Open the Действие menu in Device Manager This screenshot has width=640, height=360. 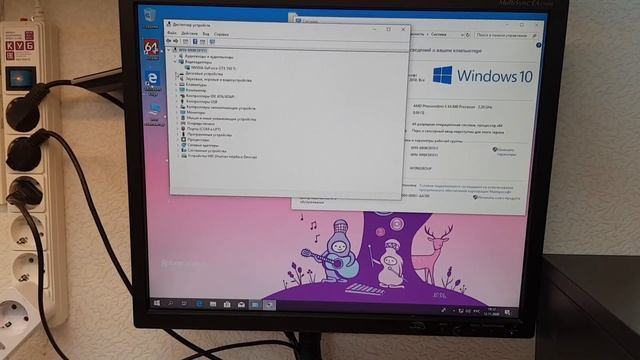[189, 33]
